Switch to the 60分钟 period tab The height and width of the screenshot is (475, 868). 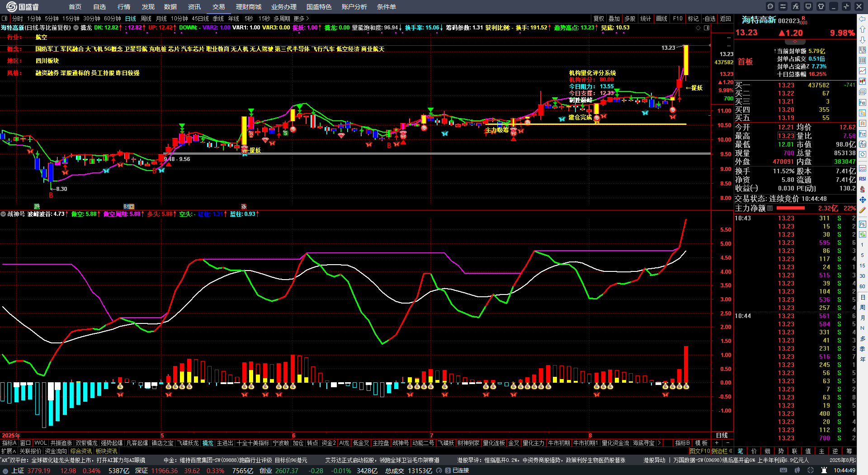(113, 19)
